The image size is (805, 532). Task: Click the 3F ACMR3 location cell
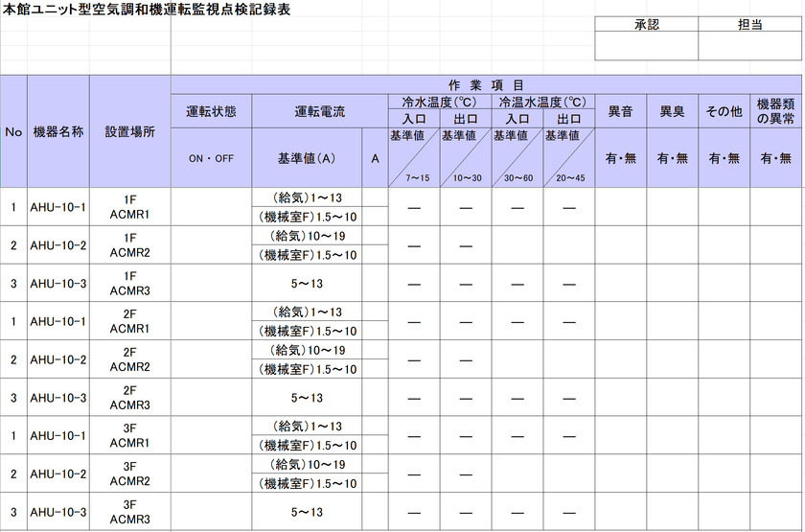[130, 512]
